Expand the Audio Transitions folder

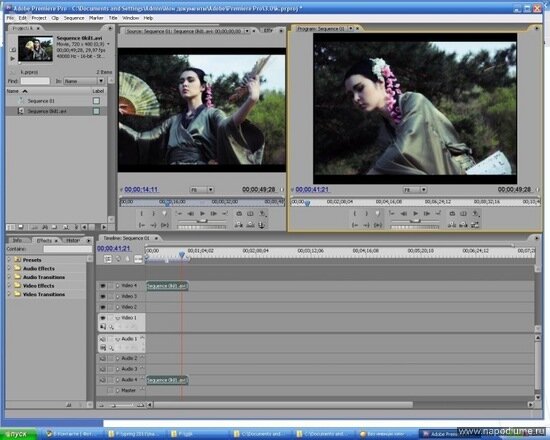9,277
